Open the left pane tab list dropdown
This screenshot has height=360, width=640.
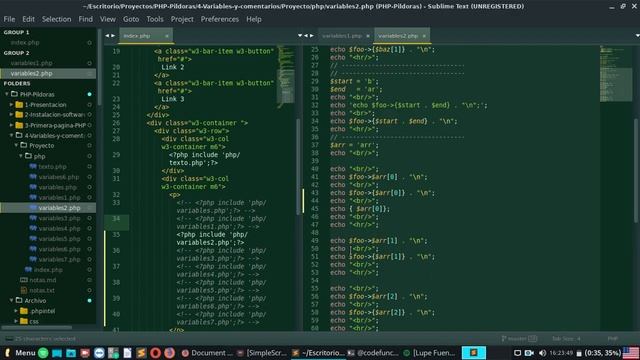[300, 36]
